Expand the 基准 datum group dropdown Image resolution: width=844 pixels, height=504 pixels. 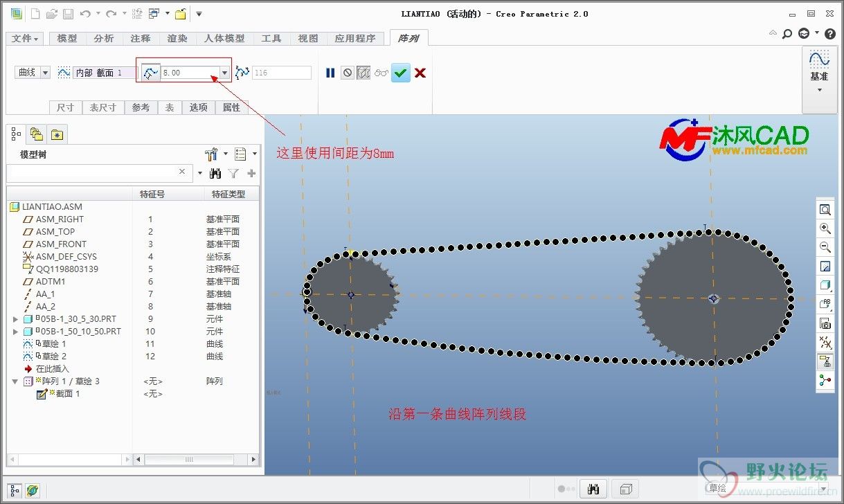coord(819,90)
